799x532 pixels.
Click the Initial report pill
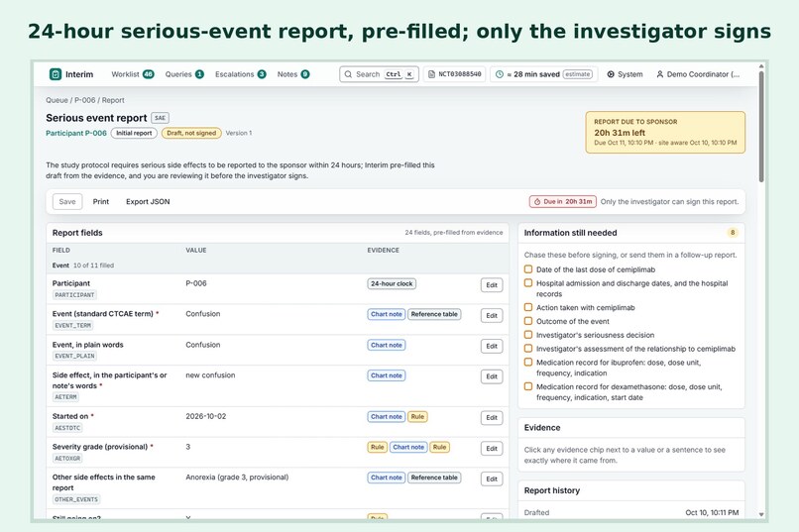134,133
